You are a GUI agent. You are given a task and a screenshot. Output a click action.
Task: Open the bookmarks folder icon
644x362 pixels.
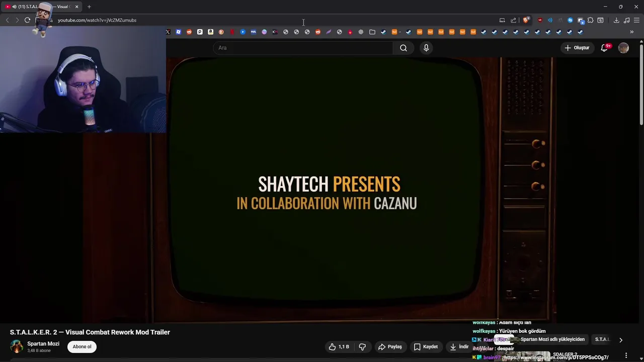click(x=372, y=32)
